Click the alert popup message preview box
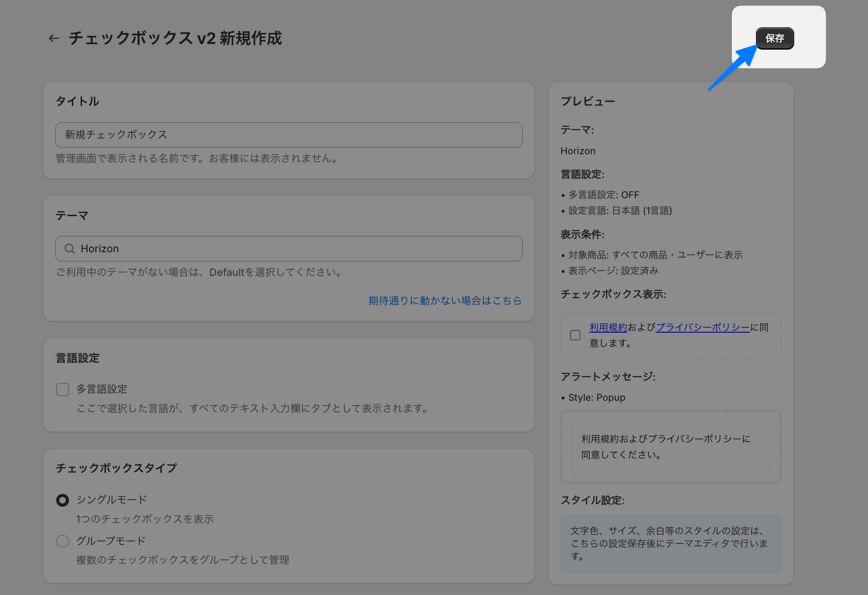Viewport: 868px width, 595px height. coord(670,446)
